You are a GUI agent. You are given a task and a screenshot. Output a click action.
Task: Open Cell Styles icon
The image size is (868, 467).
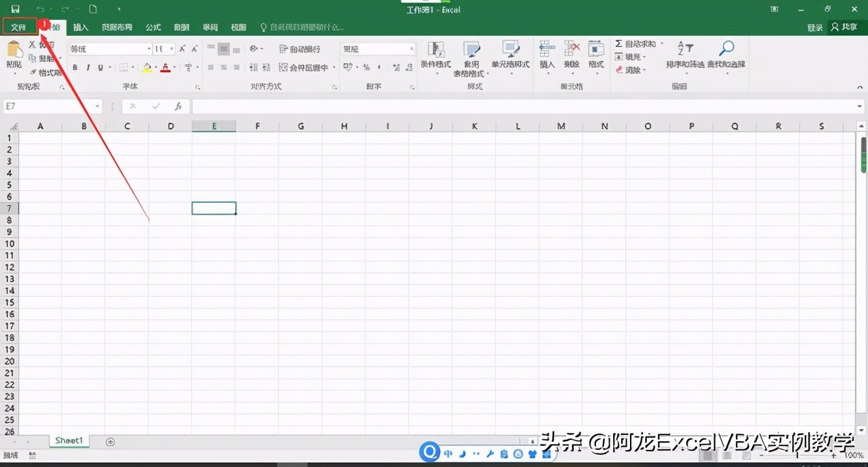[510, 49]
